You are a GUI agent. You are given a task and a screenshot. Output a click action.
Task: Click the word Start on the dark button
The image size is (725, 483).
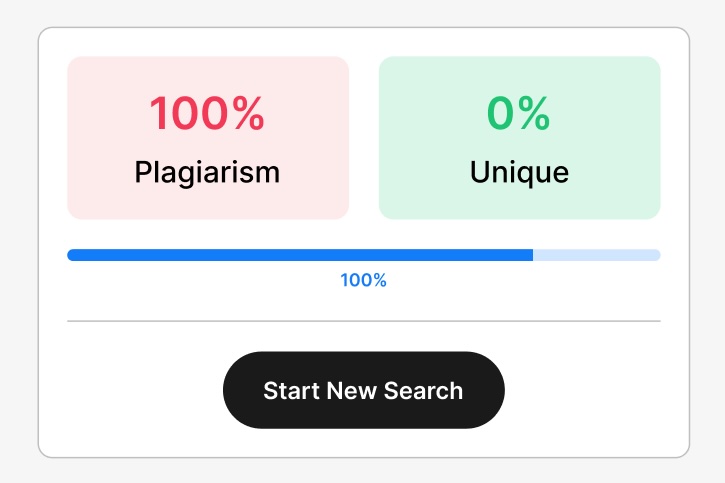pyautogui.click(x=290, y=390)
